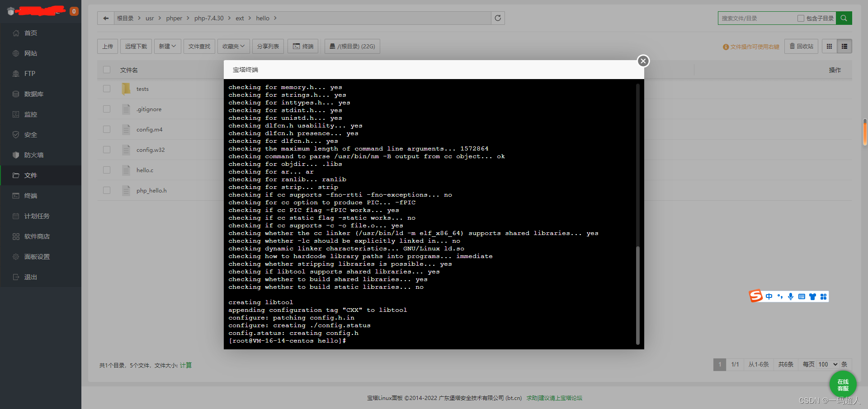Viewport: 868px width, 409px height.
Task: Navigate to 根目录 in breadcrumb
Action: tap(125, 18)
